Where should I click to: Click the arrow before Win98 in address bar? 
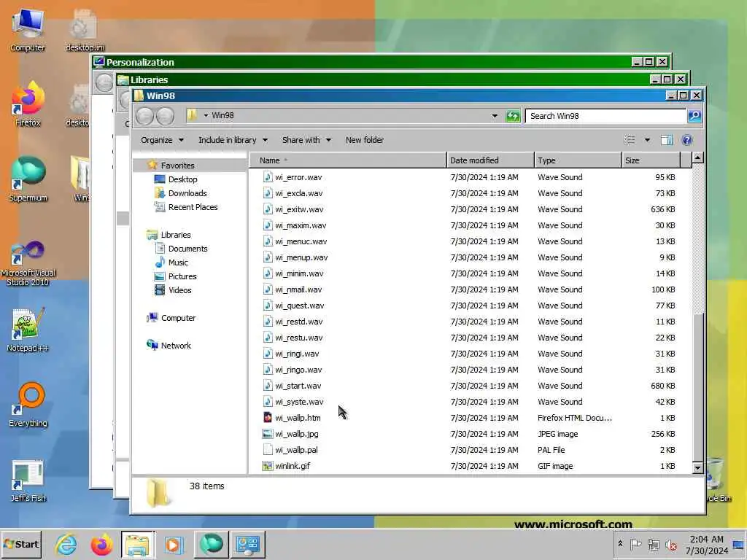pos(206,115)
